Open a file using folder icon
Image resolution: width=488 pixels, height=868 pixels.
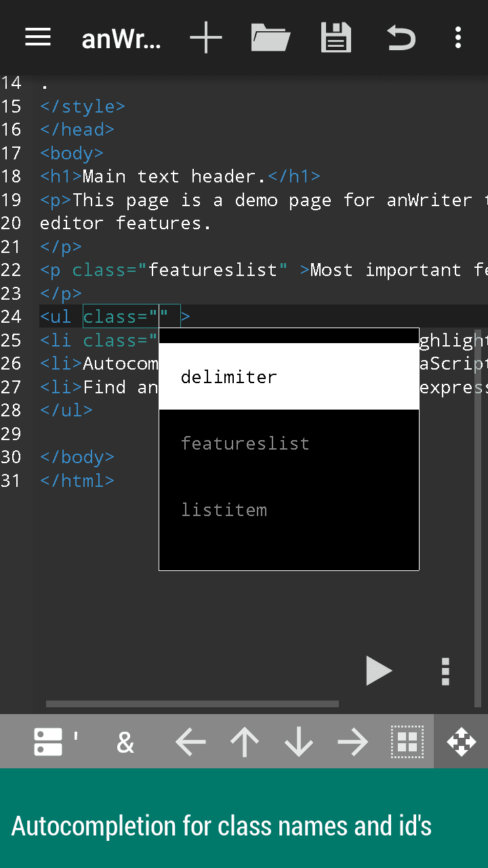pyautogui.click(x=270, y=37)
